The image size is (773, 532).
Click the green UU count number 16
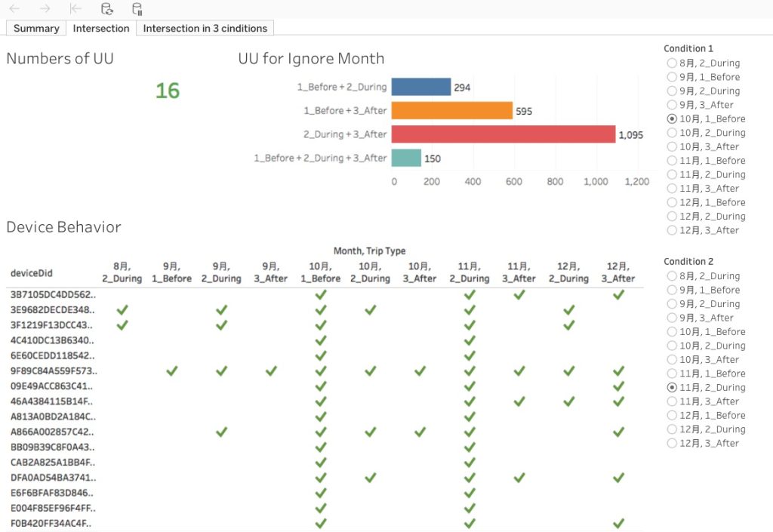click(168, 91)
